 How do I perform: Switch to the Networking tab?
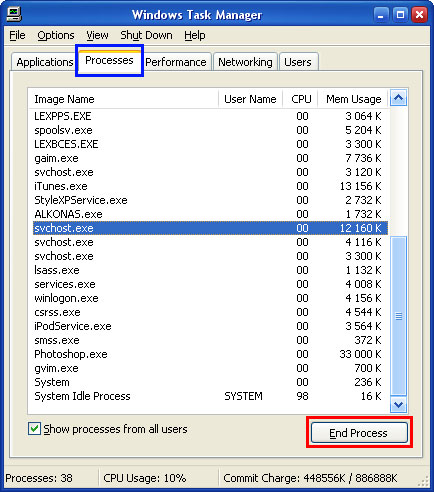coord(245,62)
